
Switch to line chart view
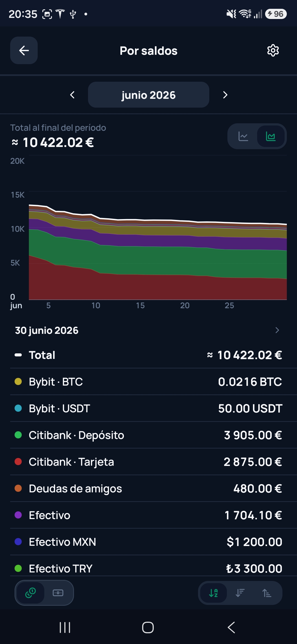pos(243,136)
